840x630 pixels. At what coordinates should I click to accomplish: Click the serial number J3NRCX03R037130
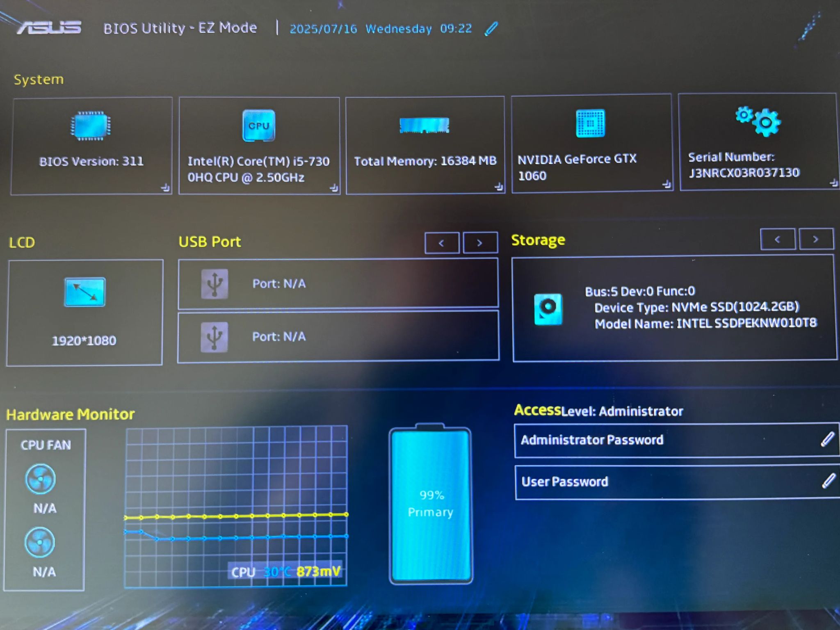point(744,173)
